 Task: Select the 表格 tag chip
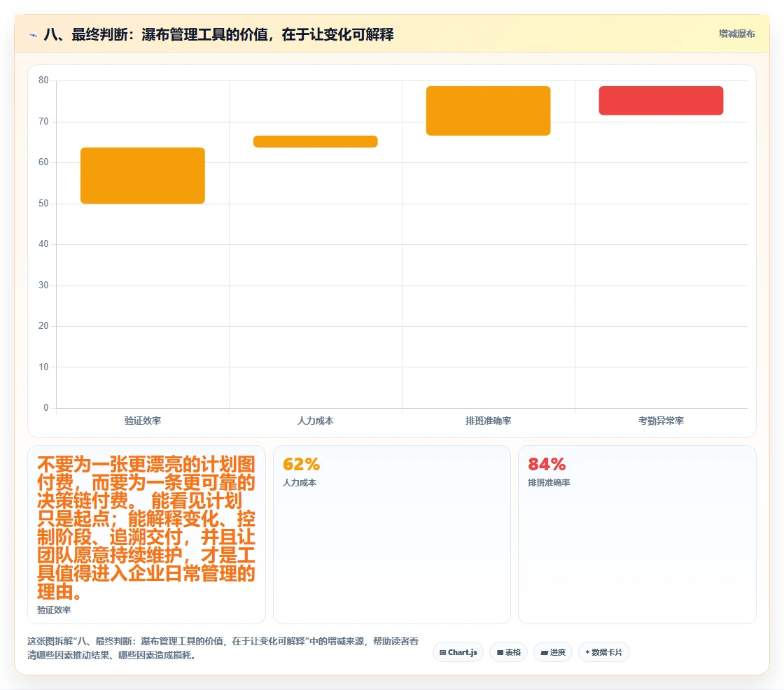pos(508,652)
